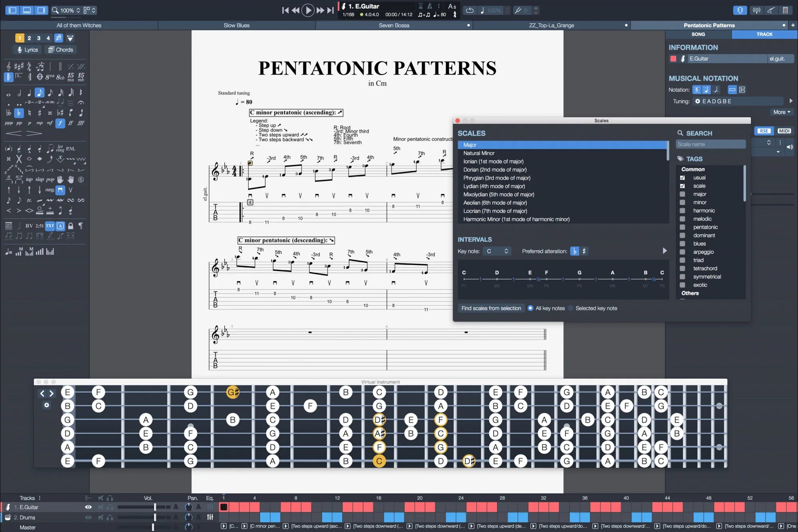Toggle the E.Guitar track visibility eye

tap(89, 507)
